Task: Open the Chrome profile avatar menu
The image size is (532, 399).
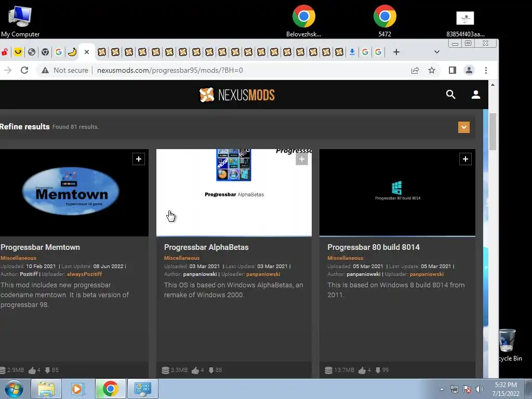Action: [469, 70]
